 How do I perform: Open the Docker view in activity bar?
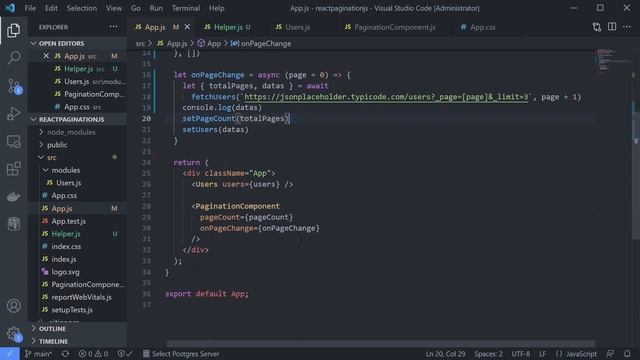tap(13, 196)
